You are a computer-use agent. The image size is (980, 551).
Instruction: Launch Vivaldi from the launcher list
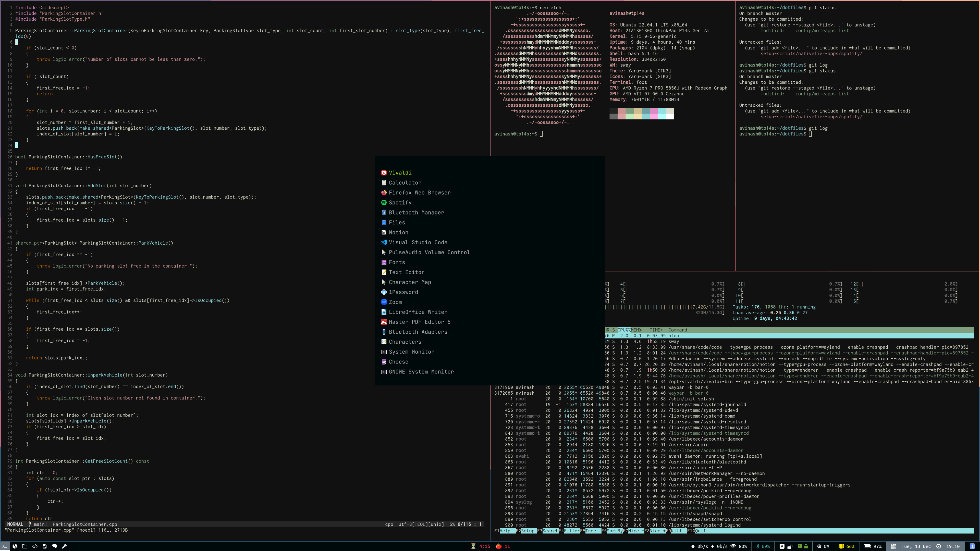(x=399, y=173)
